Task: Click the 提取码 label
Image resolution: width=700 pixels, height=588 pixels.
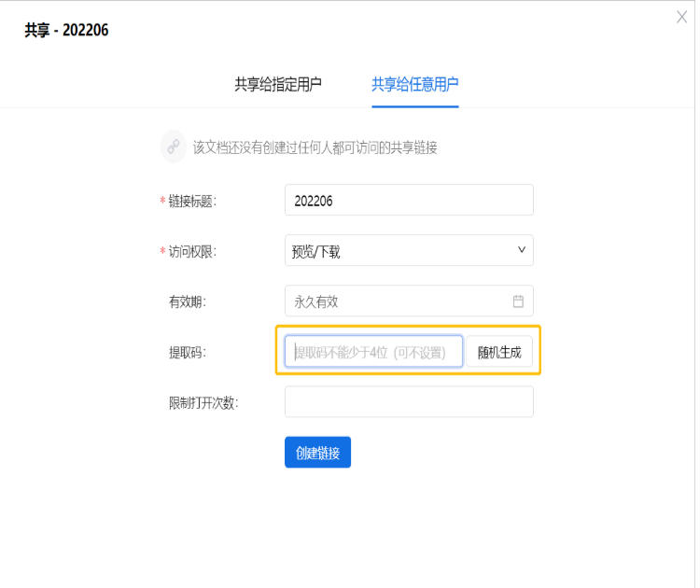Action: pyautogui.click(x=187, y=352)
